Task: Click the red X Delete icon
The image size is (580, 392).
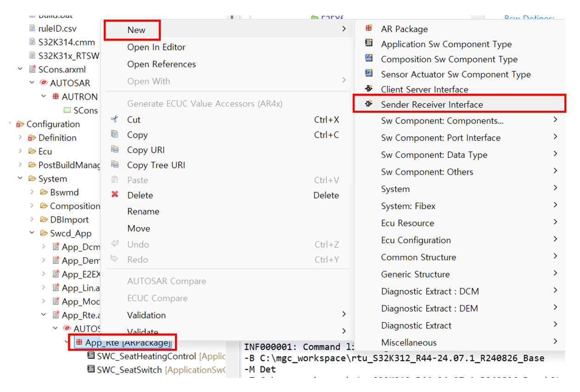Action: 115,195
